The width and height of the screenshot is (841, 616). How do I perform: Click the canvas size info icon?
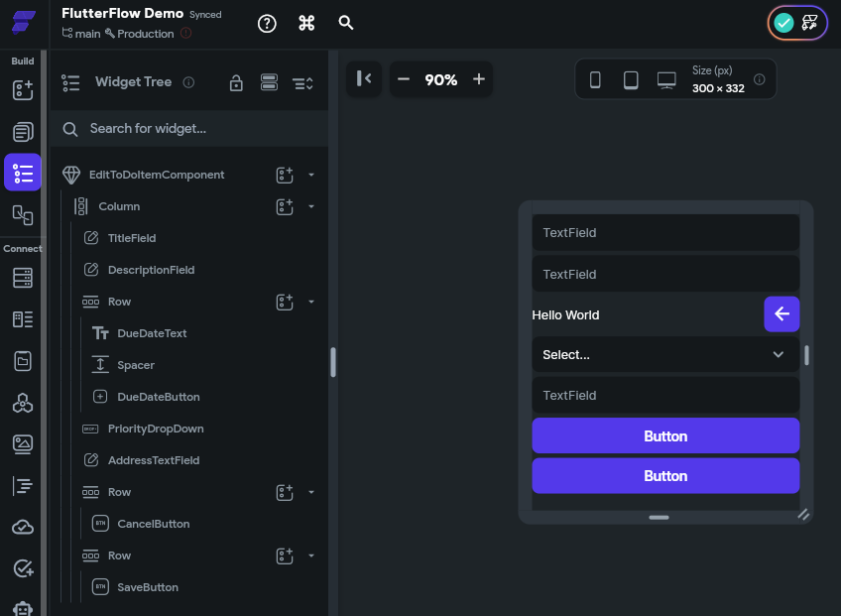(x=760, y=79)
